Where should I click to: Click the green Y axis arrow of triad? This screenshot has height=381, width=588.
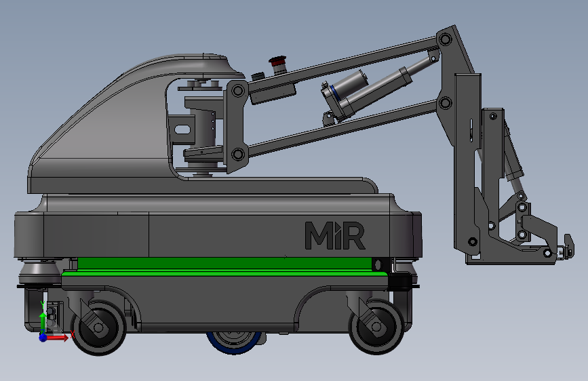[43, 323]
